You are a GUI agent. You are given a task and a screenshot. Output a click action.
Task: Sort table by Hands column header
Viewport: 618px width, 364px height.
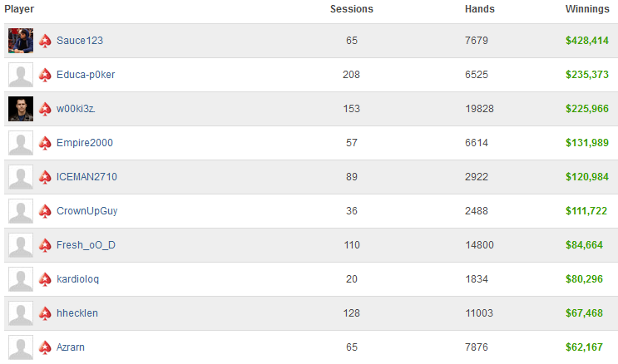tap(480, 9)
